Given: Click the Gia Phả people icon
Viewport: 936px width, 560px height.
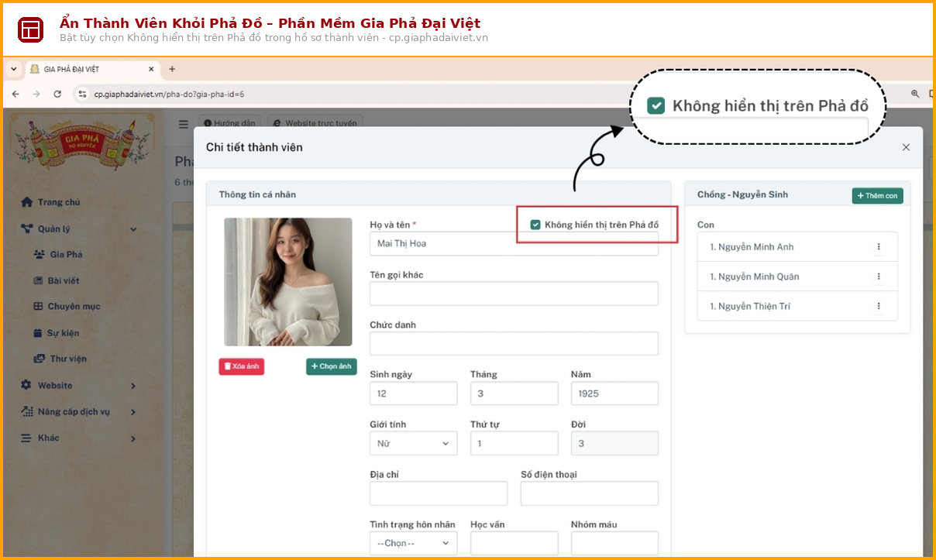Looking at the screenshot, I should pyautogui.click(x=40, y=254).
